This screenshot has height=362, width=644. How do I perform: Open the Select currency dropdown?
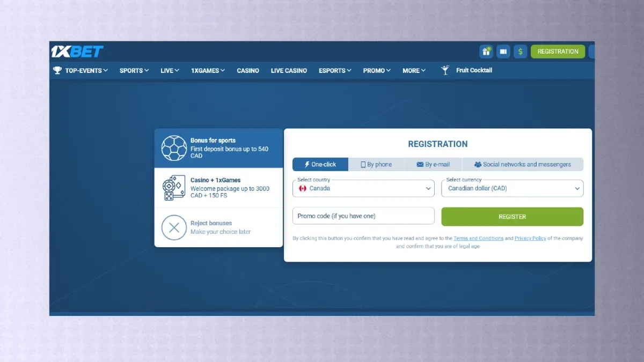512,188
